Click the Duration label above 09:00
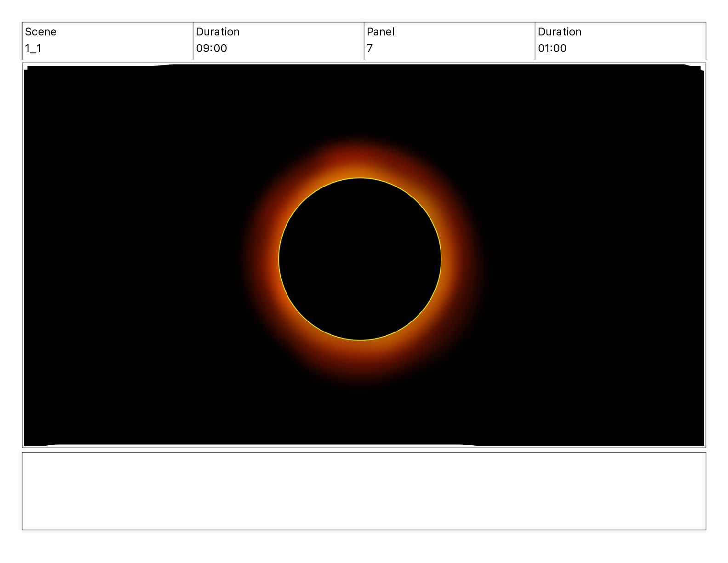The image size is (728, 563). [x=217, y=32]
